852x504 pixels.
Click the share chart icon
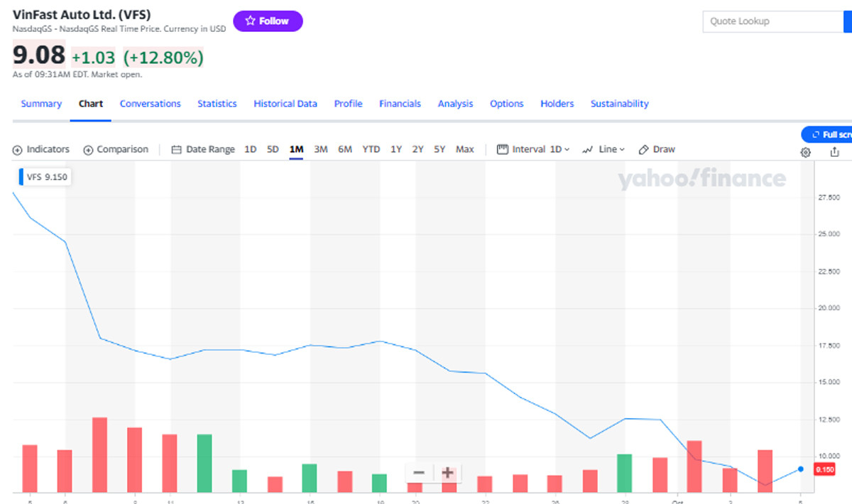pyautogui.click(x=834, y=152)
